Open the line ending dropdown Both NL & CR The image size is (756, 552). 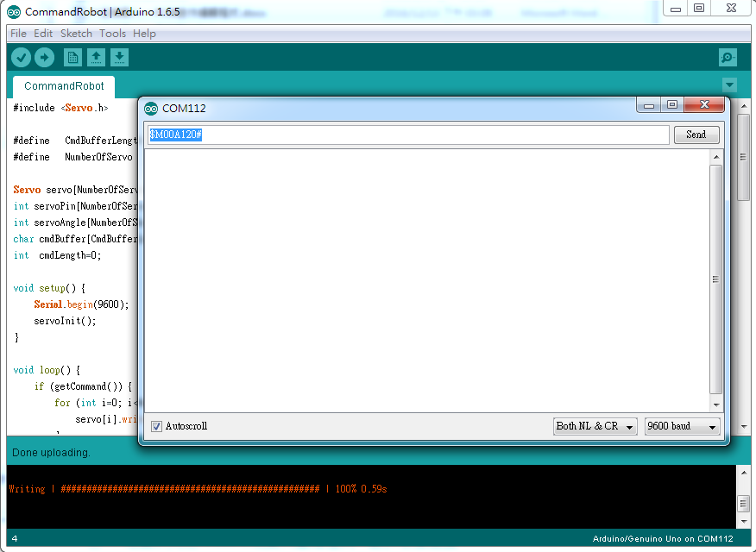point(595,426)
